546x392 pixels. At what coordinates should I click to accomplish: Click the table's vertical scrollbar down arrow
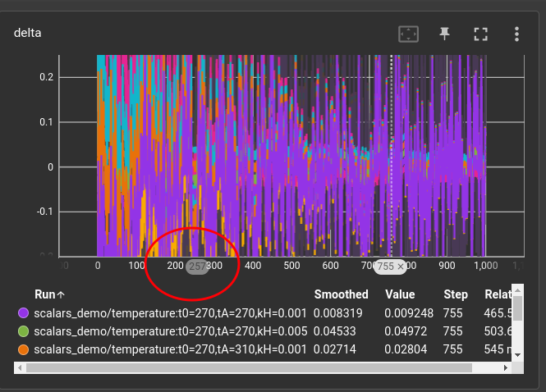[x=518, y=355]
